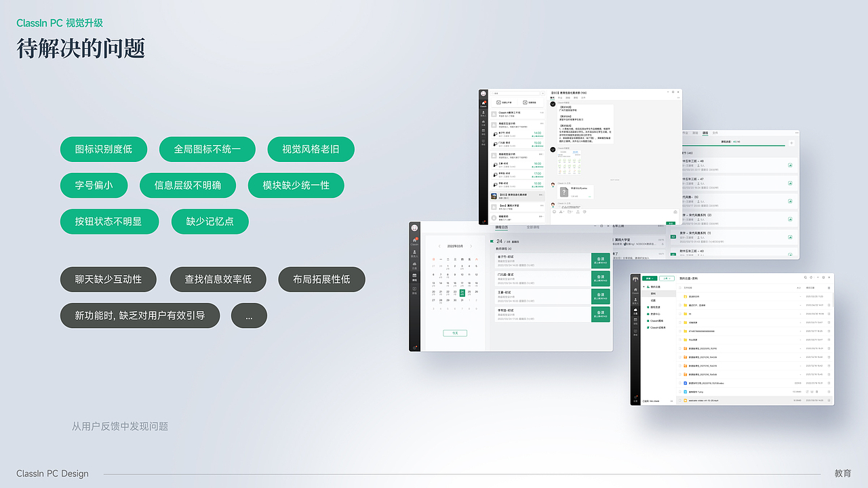
Task: Open cloud disk icon in calendar window sidebar
Action: (x=414, y=266)
